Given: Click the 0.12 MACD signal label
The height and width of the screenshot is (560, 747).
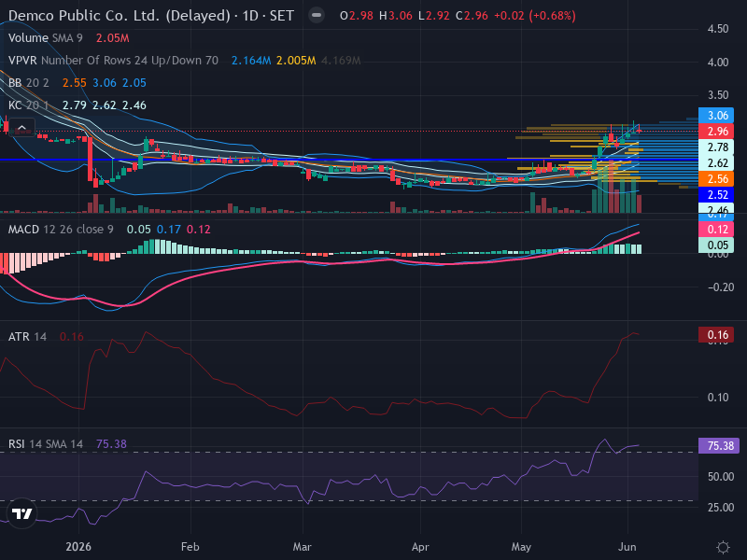Looking at the screenshot, I should (716, 229).
